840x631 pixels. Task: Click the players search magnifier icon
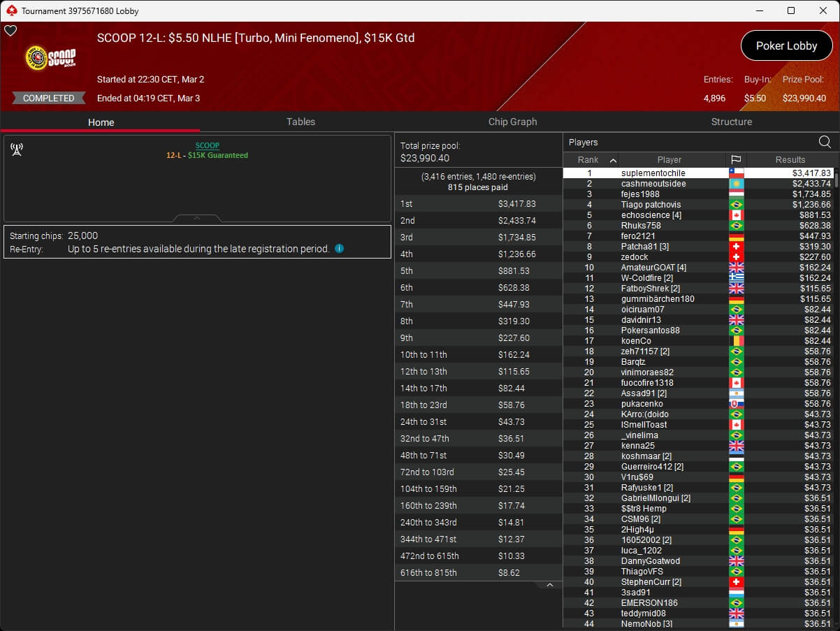[825, 142]
